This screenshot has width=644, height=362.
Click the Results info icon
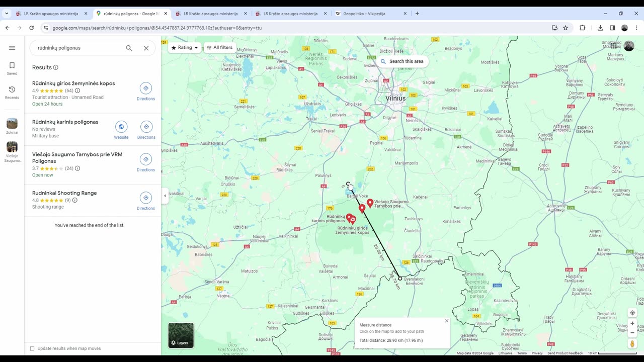[56, 67]
